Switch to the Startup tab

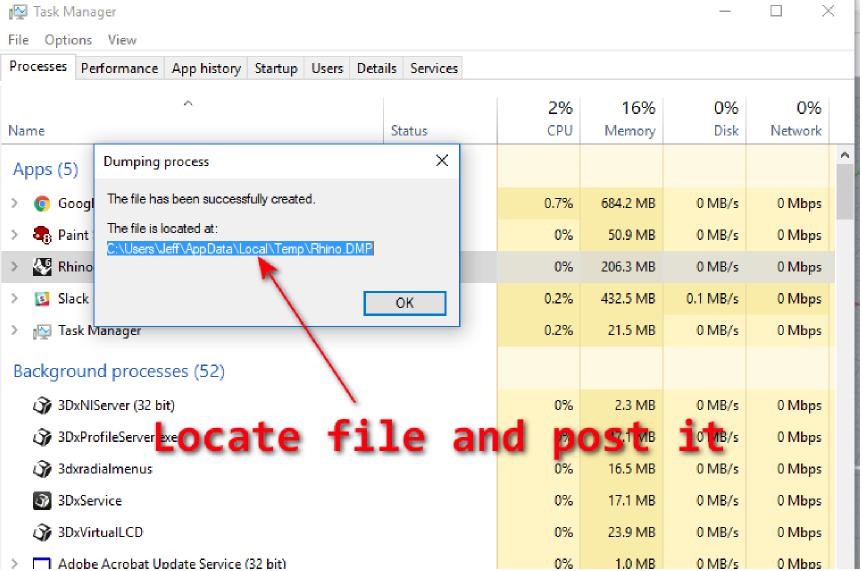click(276, 68)
